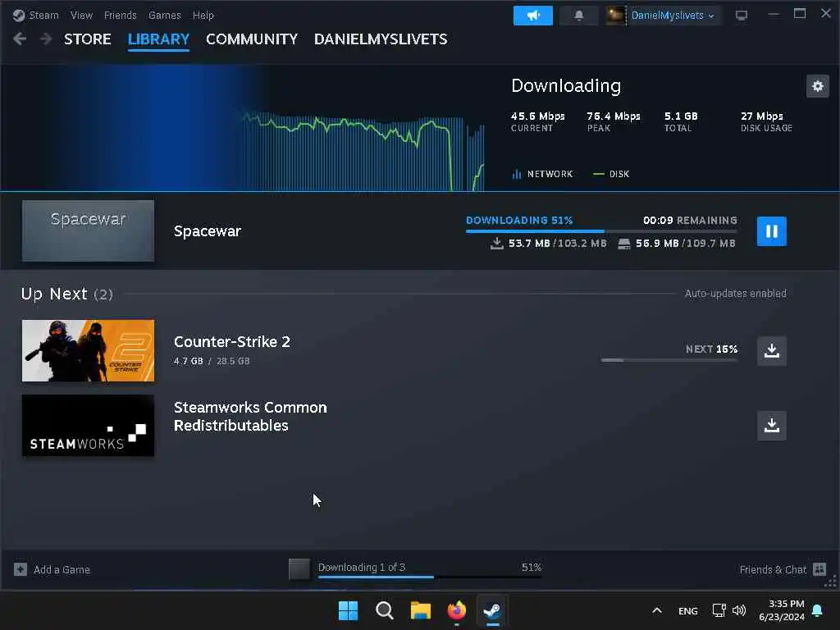Screen dimensions: 840x630
Task: Open File Explorer from taskbar
Action: coord(421,610)
